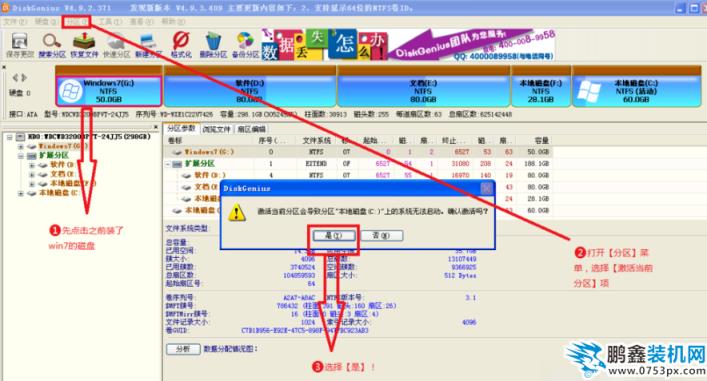Switch to the 浏览文件 tab
The height and width of the screenshot is (381, 707).
(216, 129)
